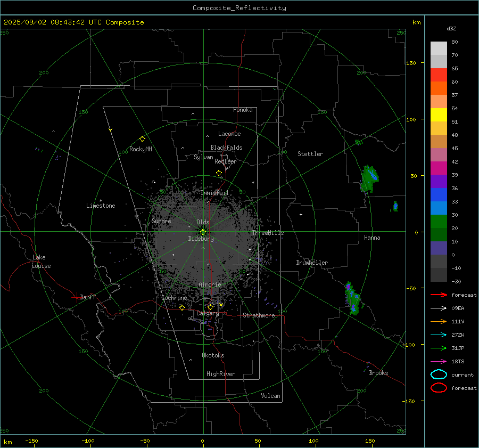Click the Vulcan town label
Image resolution: width=479 pixels, height=448 pixels.
(x=270, y=396)
